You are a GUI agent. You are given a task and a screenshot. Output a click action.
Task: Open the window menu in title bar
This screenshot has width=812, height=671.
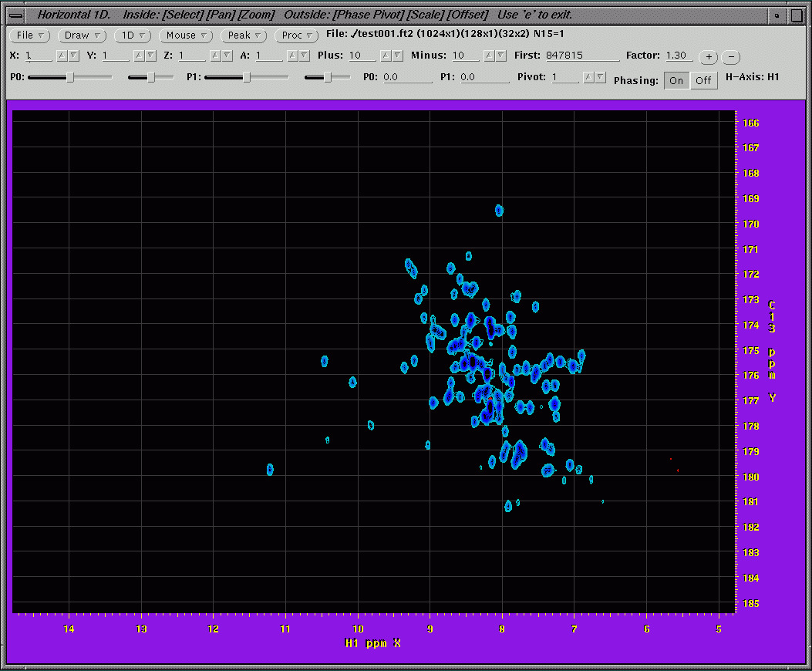(15, 15)
